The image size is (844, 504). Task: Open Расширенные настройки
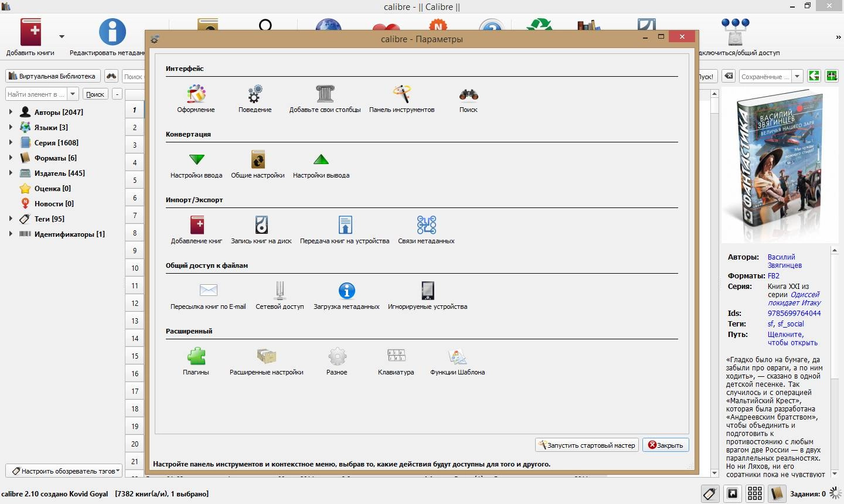coord(267,362)
